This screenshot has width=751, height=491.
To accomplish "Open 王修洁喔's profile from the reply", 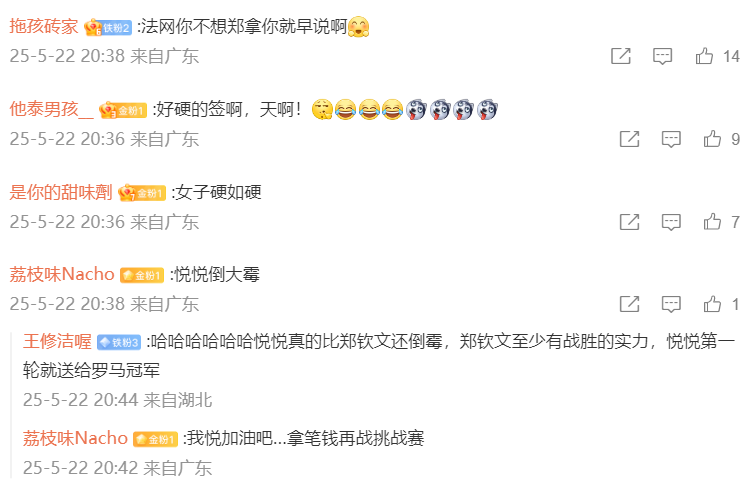I will tap(57, 342).
